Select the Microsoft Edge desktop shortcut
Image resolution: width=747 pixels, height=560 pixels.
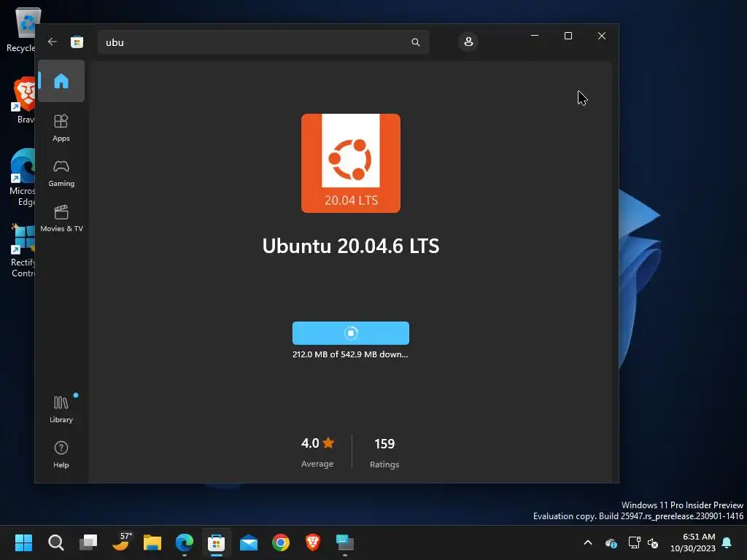pyautogui.click(x=22, y=177)
